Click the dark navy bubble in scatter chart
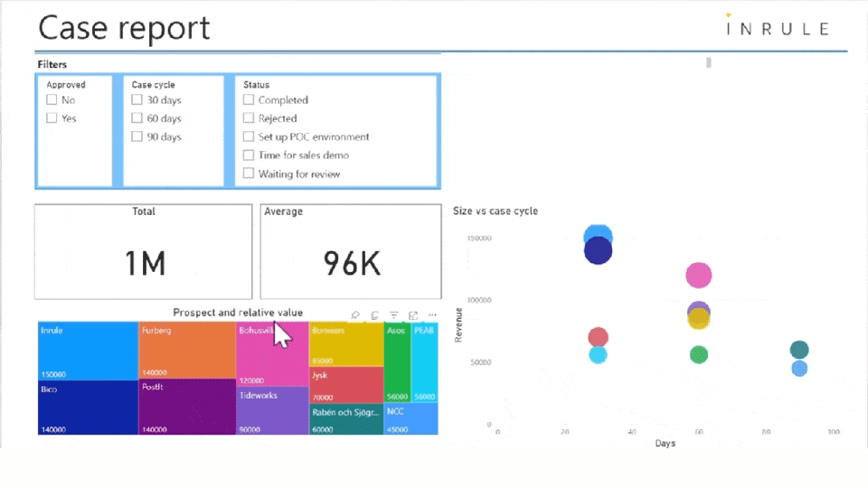 point(598,252)
